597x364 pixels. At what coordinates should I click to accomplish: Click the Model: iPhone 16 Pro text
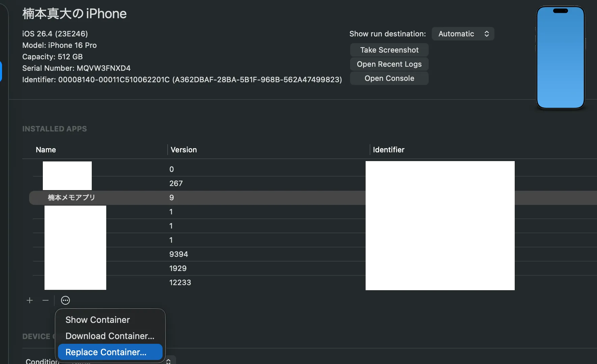point(59,45)
